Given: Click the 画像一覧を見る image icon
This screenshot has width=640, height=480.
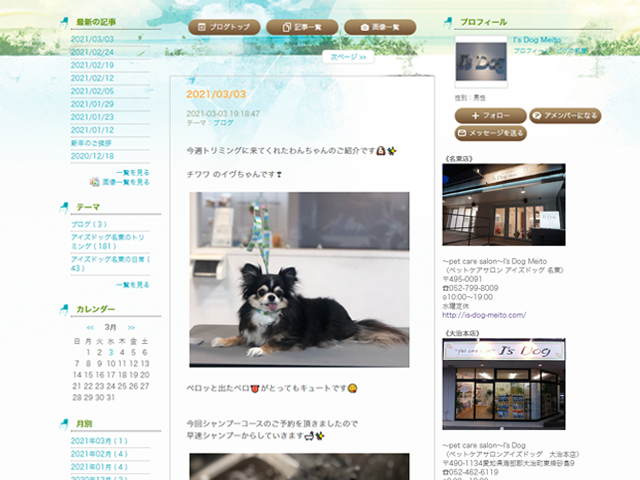Looking at the screenshot, I should 95,182.
